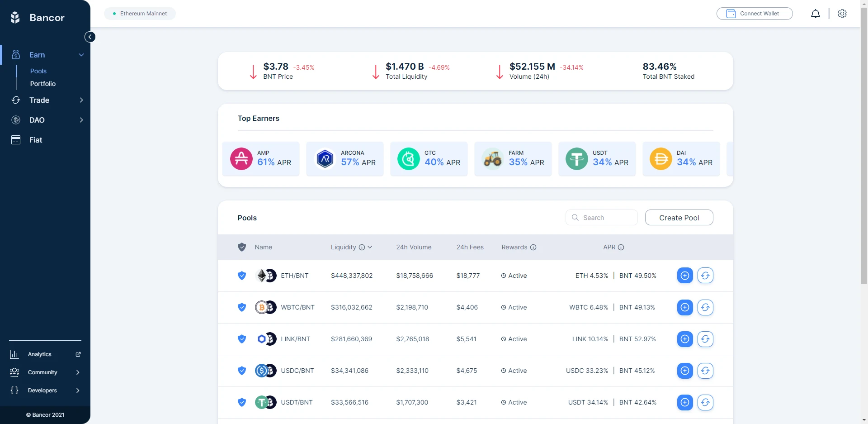Expand the Developers submenu arrow

(x=78, y=391)
